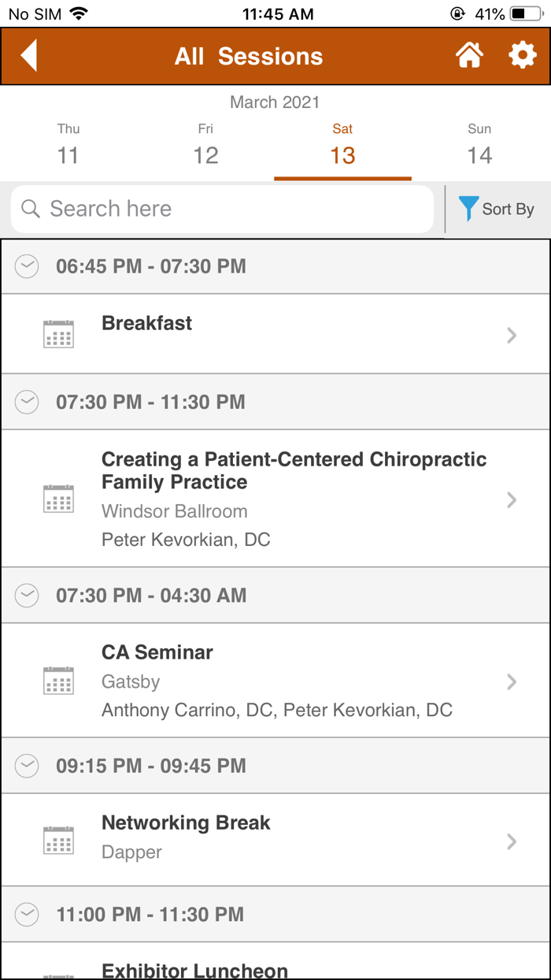This screenshot has height=980, width=551.
Task: Tap the calendar icon next to Networking Break
Action: tap(58, 839)
